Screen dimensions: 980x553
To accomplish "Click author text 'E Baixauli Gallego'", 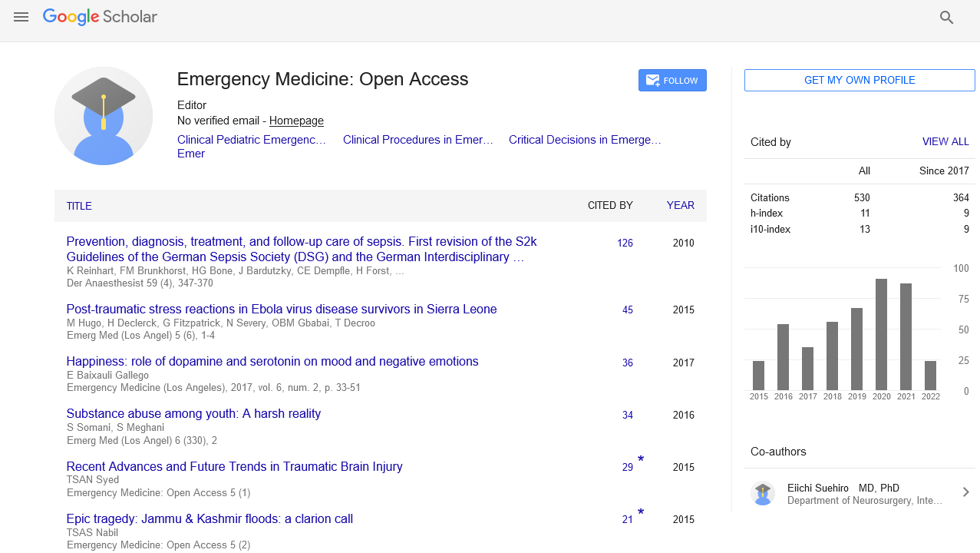I will coord(108,375).
